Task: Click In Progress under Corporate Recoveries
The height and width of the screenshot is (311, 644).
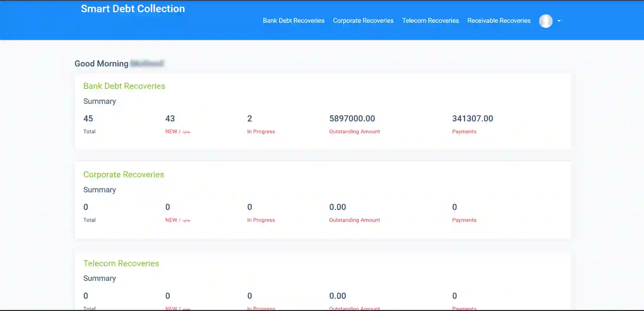Action: (x=261, y=220)
